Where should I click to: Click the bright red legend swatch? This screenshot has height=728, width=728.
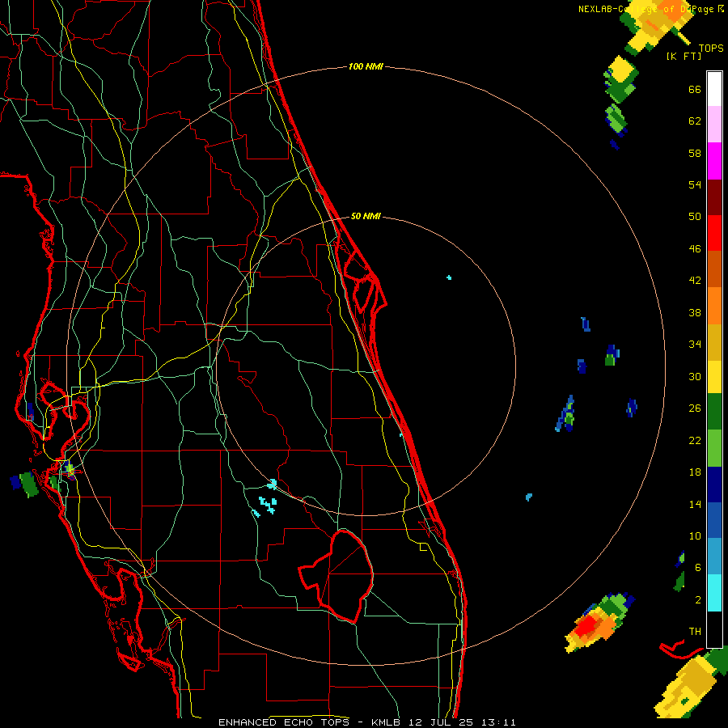(714, 233)
